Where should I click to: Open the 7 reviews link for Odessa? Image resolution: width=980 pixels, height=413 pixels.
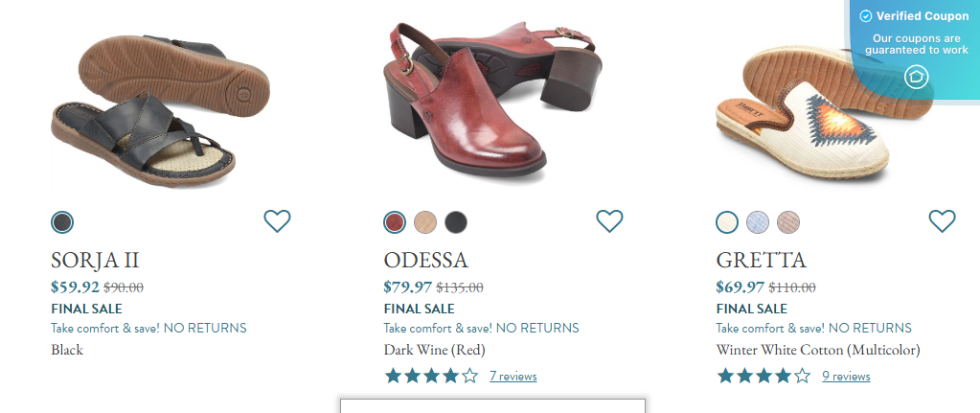click(x=513, y=377)
